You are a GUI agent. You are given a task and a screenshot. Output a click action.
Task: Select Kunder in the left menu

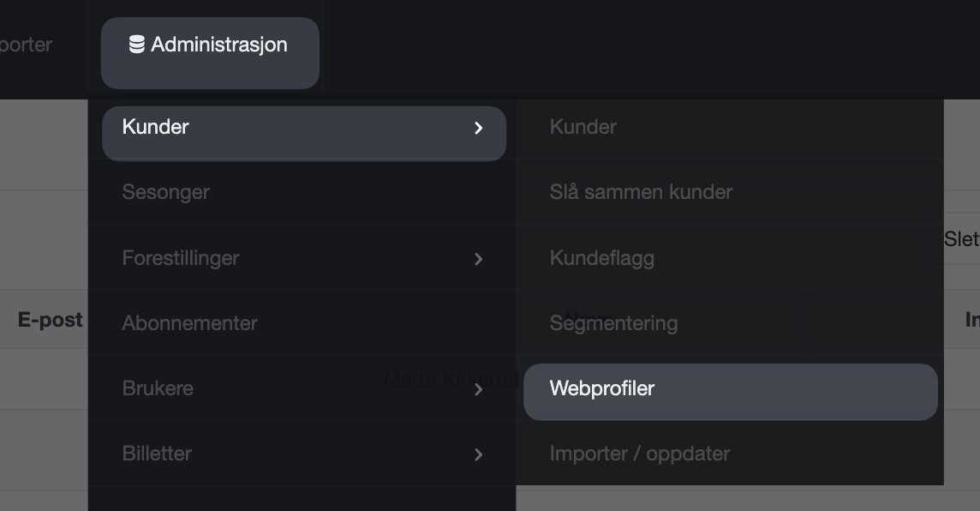tap(304, 133)
